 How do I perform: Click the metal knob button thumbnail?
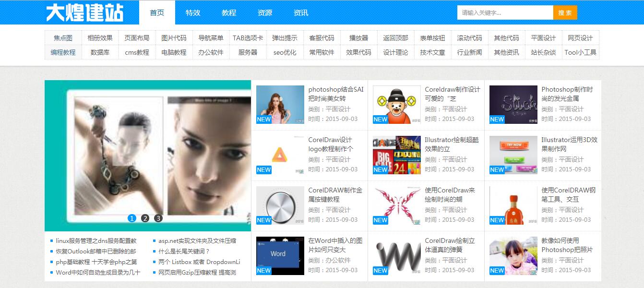pos(280,205)
